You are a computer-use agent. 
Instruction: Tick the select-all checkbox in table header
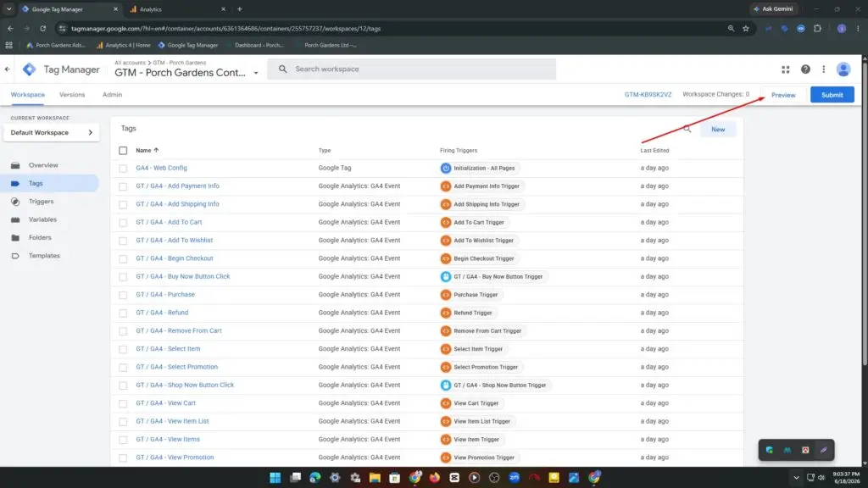point(123,151)
